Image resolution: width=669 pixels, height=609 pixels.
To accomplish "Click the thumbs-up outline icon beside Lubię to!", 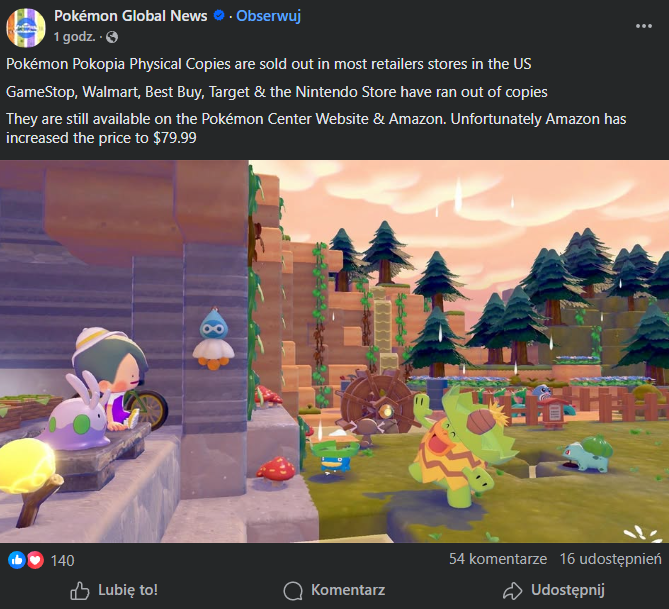I will [x=80, y=591].
